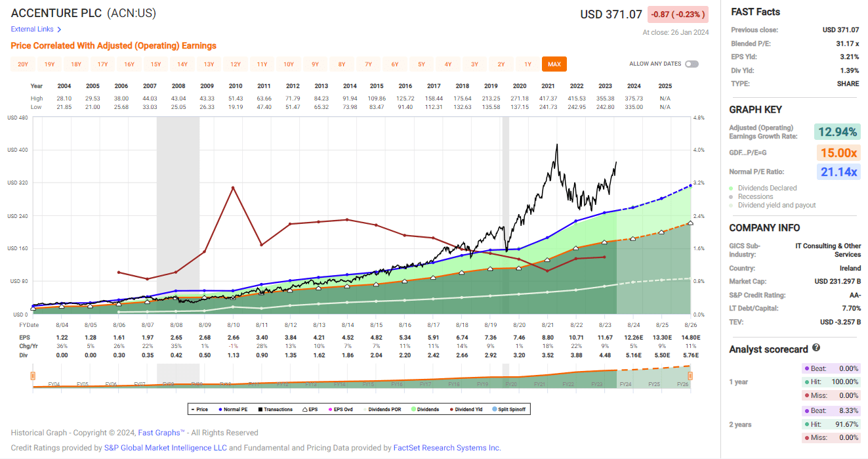Open the Analyst scorecard help icon
Image resolution: width=868 pixels, height=459 pixels.
(x=816, y=348)
